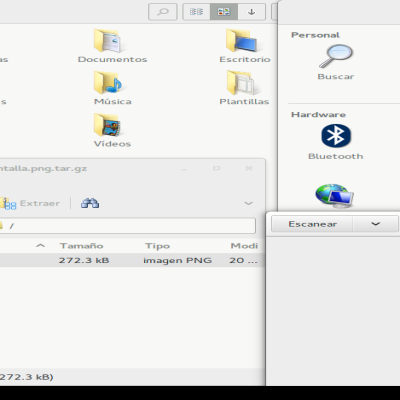Maximize the archive manager window
Image resolution: width=400 pixels, height=400 pixels.
[x=217, y=168]
